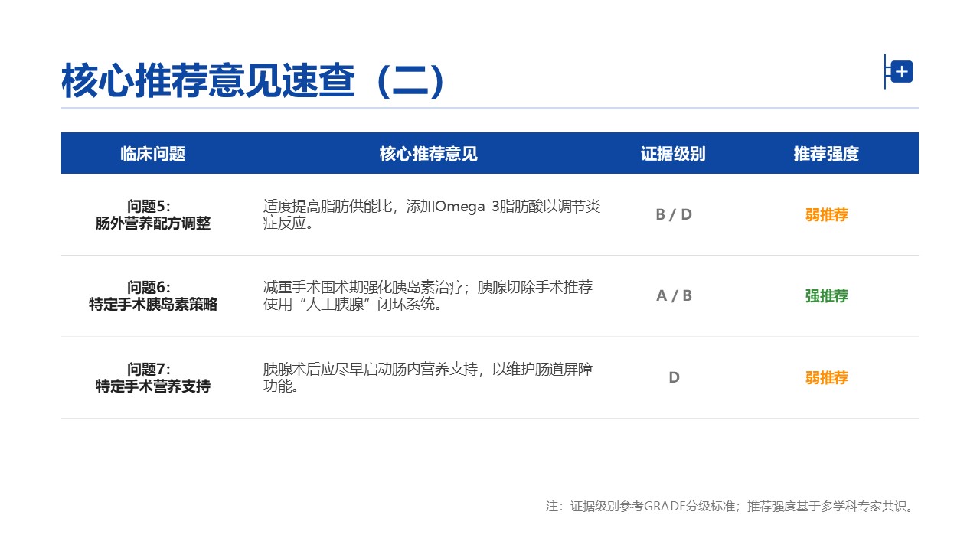
Task: Click the GRADE分级标准 footnote text
Action: 730,507
